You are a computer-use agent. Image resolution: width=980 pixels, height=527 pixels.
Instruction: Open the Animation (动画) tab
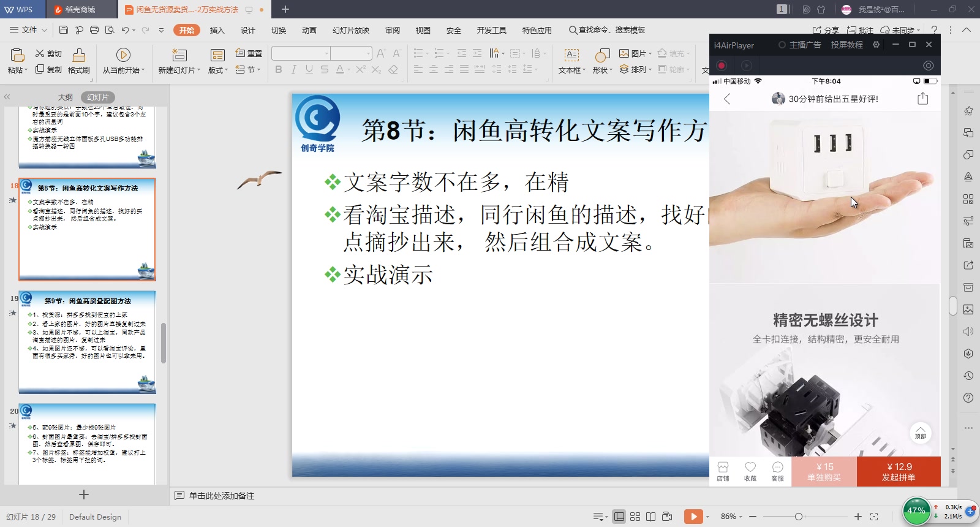point(309,30)
